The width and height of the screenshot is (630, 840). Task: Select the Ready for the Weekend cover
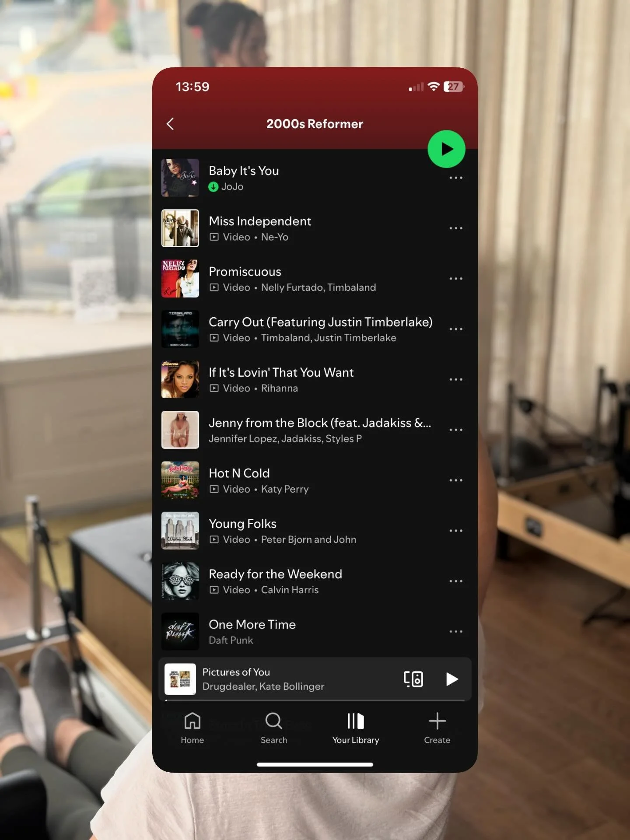pyautogui.click(x=180, y=581)
